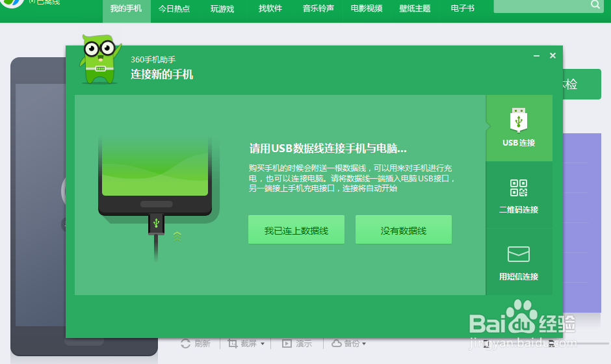Select the 电影视频 tab

click(x=367, y=9)
